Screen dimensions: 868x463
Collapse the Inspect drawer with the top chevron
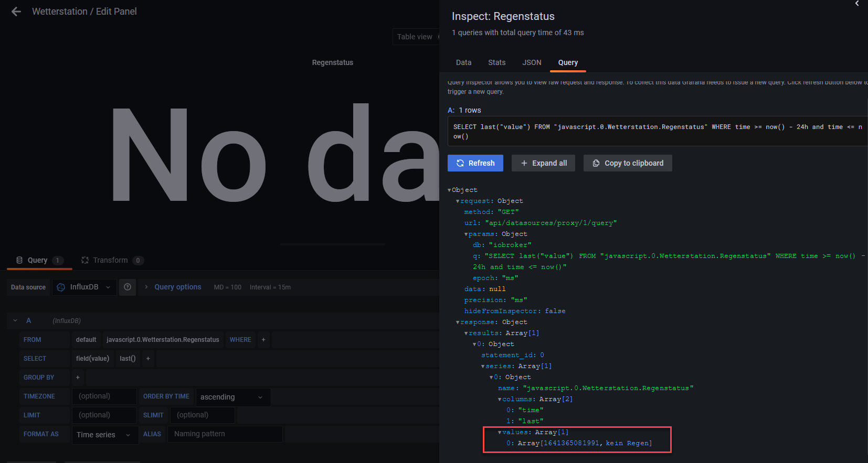[x=857, y=4]
